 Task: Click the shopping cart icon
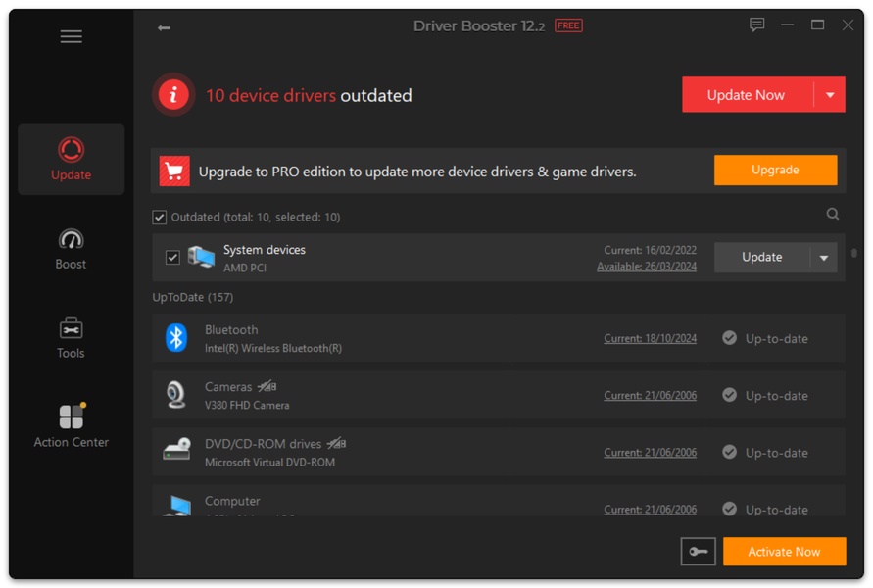pyautogui.click(x=174, y=171)
